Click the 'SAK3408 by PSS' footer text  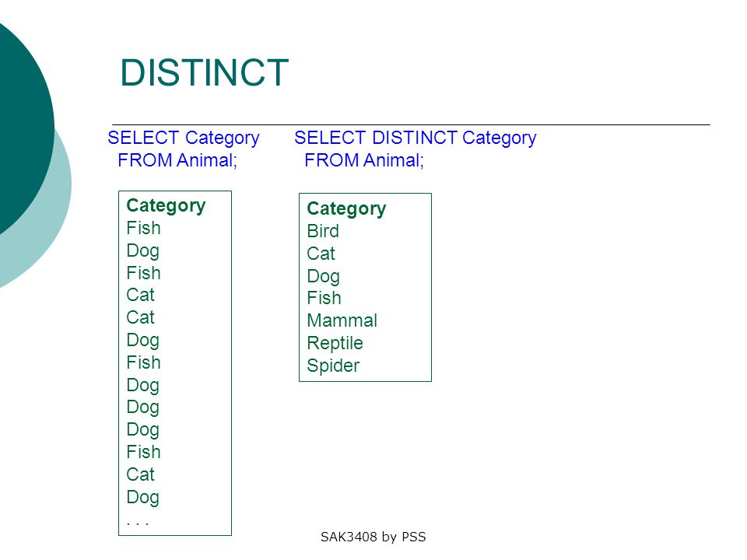tap(373, 537)
